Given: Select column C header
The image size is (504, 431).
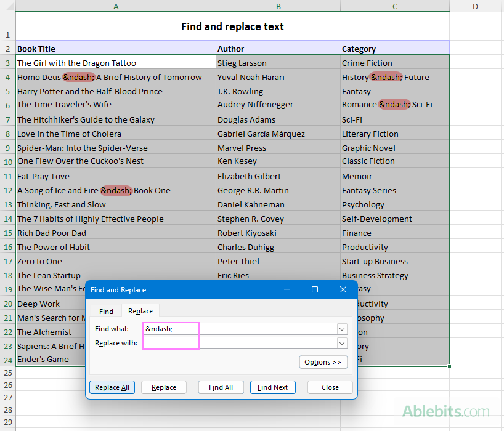Looking at the screenshot, I should pos(395,6).
